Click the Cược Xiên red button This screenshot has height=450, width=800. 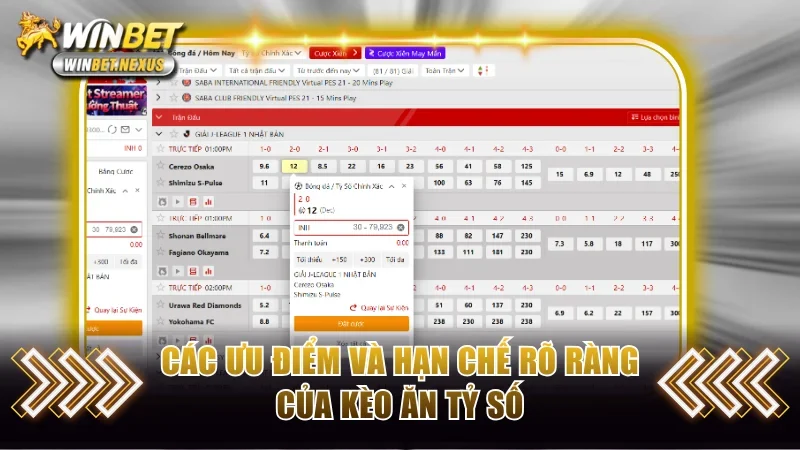click(335, 53)
